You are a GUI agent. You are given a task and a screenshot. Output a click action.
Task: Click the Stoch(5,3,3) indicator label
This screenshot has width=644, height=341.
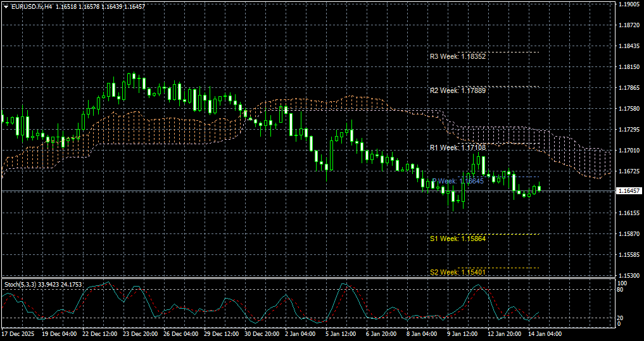click(x=22, y=284)
